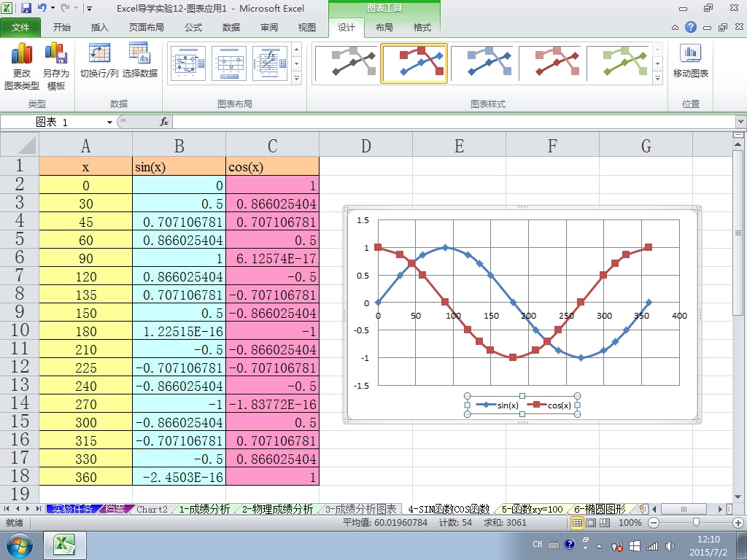Open sheet tab Chart2
747x560 pixels.
click(152, 509)
